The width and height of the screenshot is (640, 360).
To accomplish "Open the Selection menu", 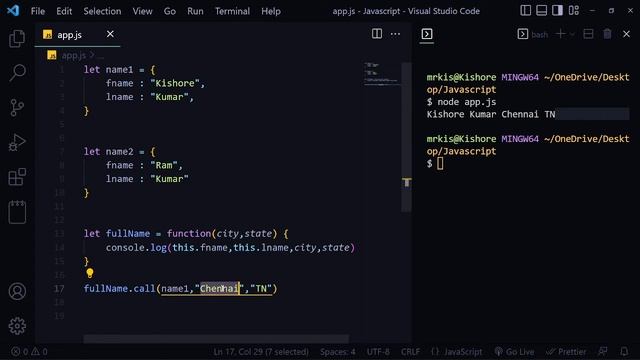I will click(102, 11).
